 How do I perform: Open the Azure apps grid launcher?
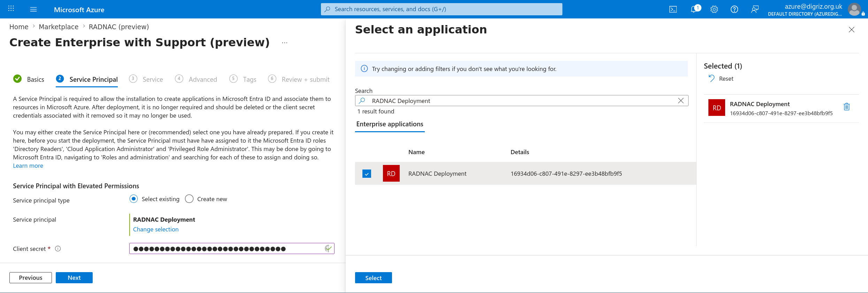click(11, 9)
